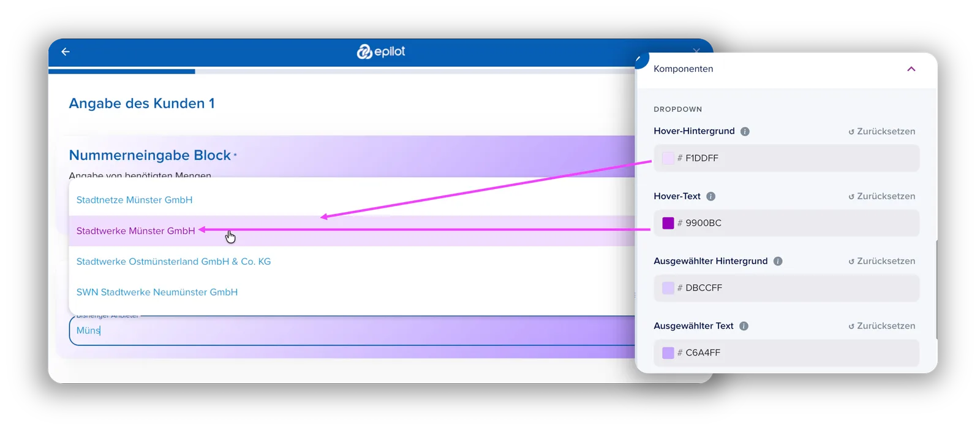This screenshot has width=980, height=431.
Task: Select Stadtwerke Münster GmbH option
Action: point(352,231)
